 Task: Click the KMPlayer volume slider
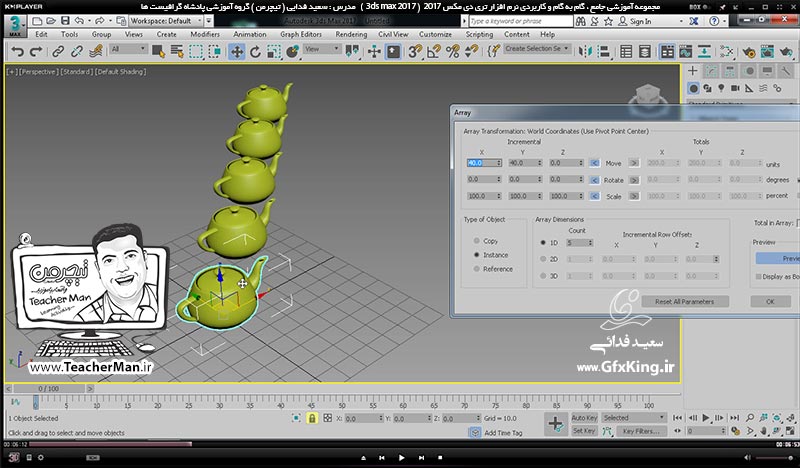(x=774, y=458)
